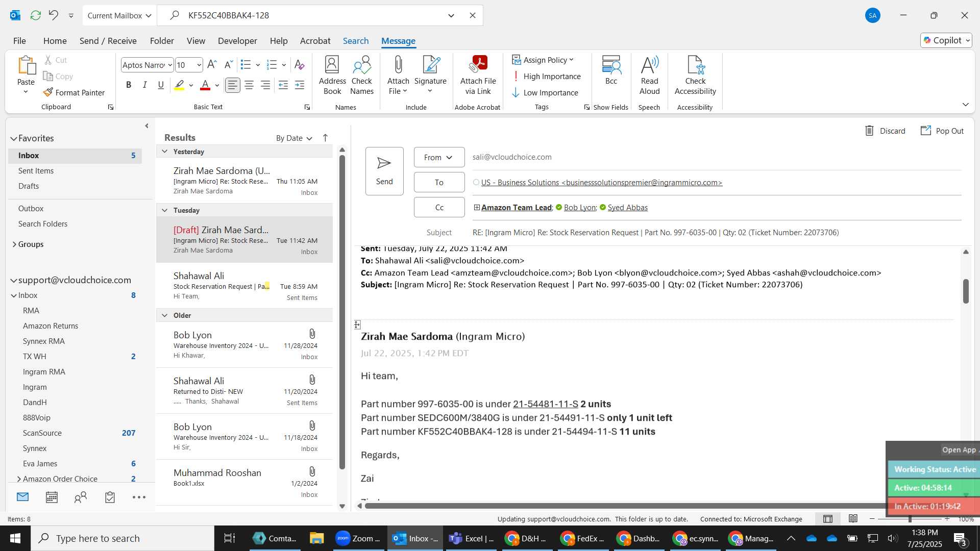980x551 pixels.
Task: Click Check Names icon
Action: pos(362,76)
